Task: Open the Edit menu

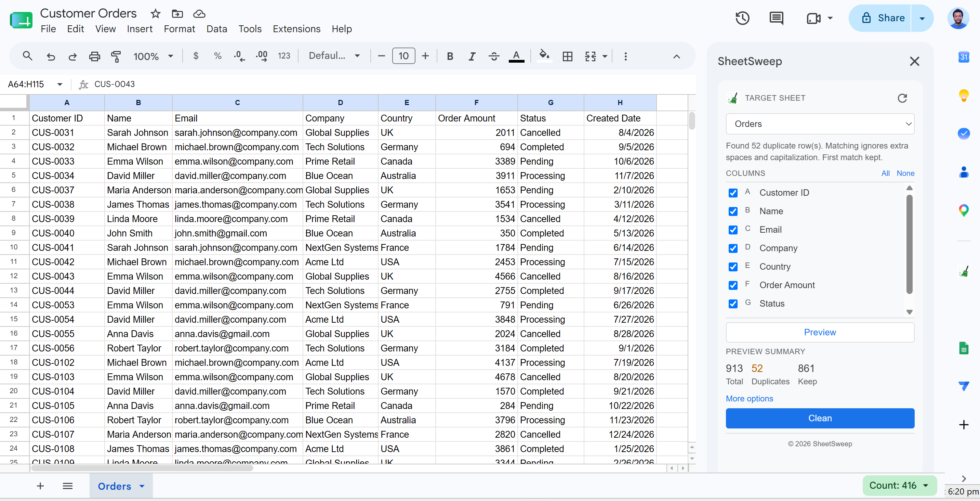Action: point(75,29)
